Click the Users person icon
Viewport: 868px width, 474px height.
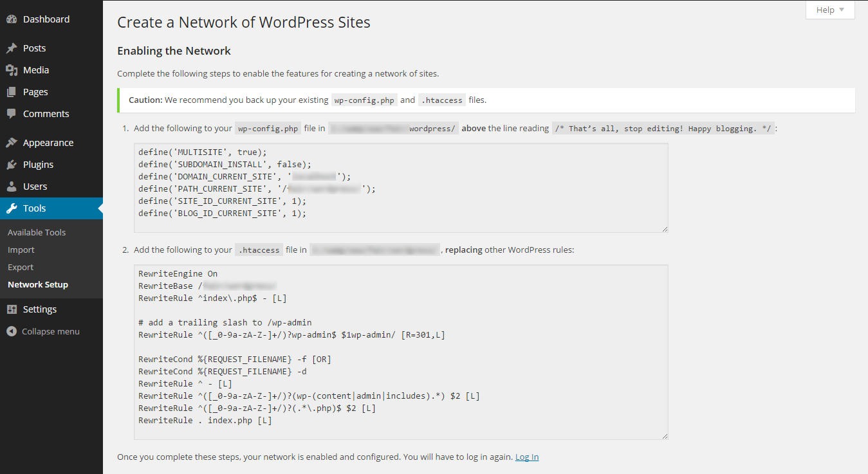13,186
